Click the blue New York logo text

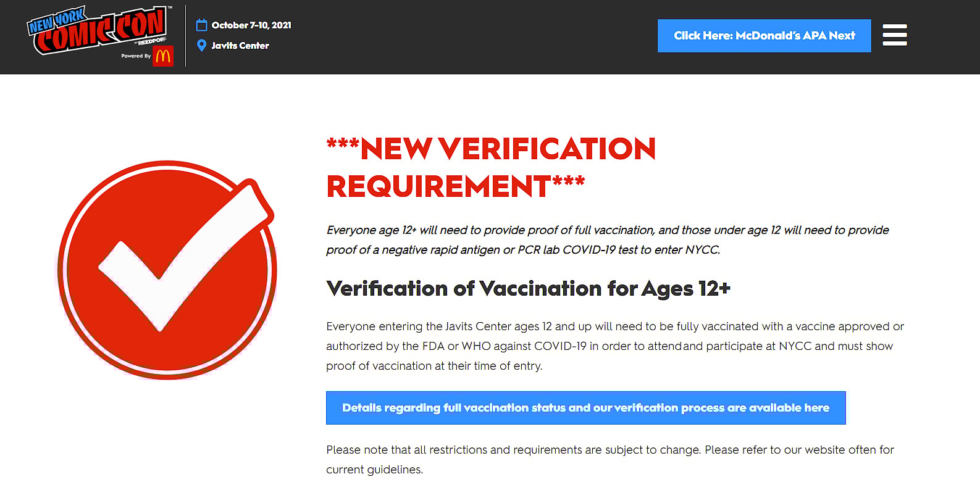(x=56, y=21)
